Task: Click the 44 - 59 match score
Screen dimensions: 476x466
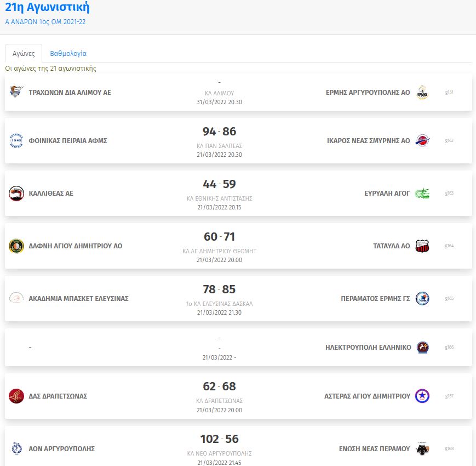Action: point(219,184)
